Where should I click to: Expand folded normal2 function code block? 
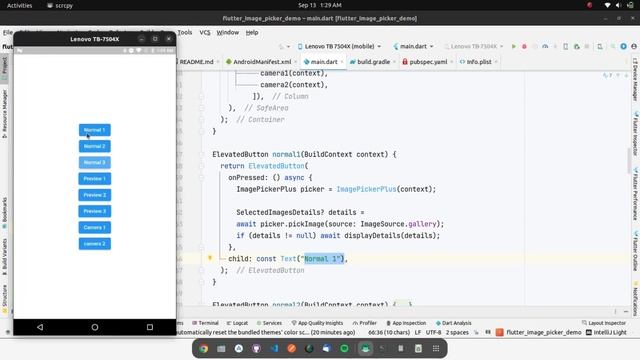click(x=402, y=304)
